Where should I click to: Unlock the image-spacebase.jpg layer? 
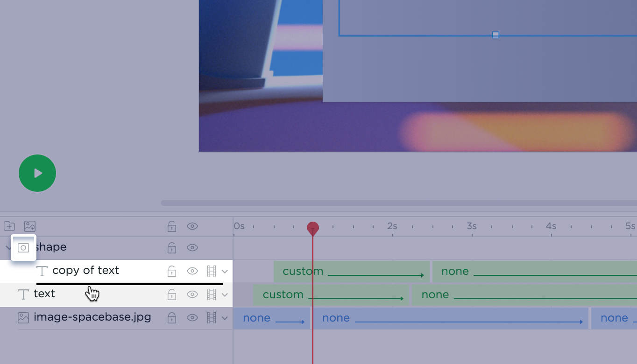[x=172, y=318]
